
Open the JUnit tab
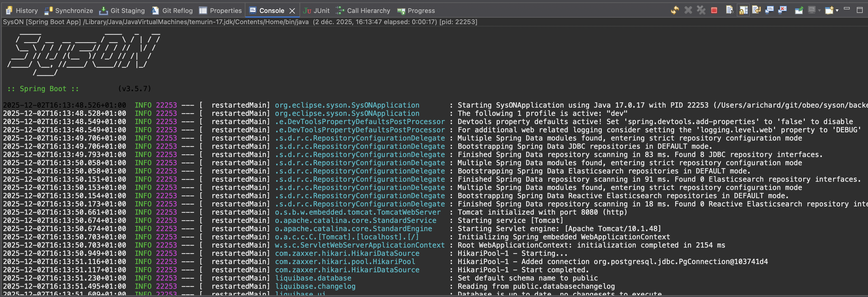316,11
